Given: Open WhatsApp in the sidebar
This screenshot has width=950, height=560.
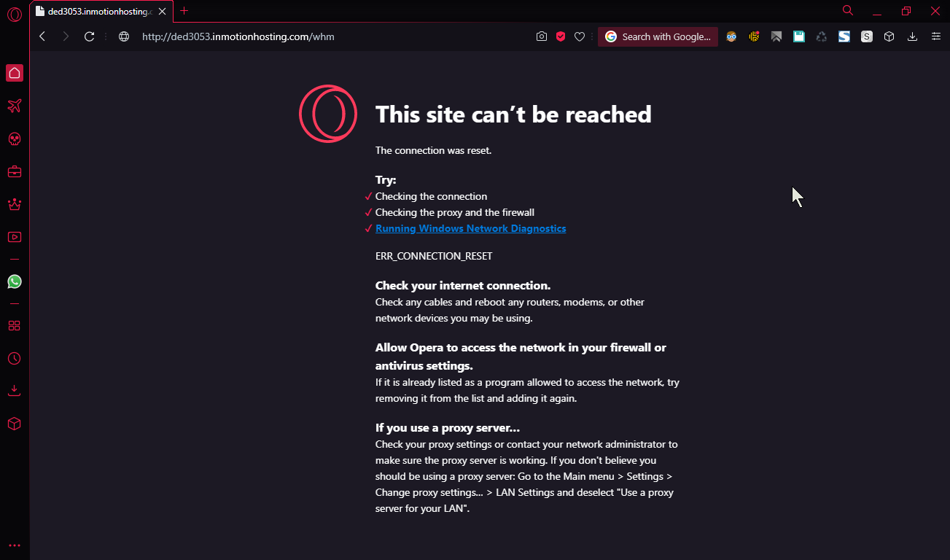Looking at the screenshot, I should pos(15,281).
